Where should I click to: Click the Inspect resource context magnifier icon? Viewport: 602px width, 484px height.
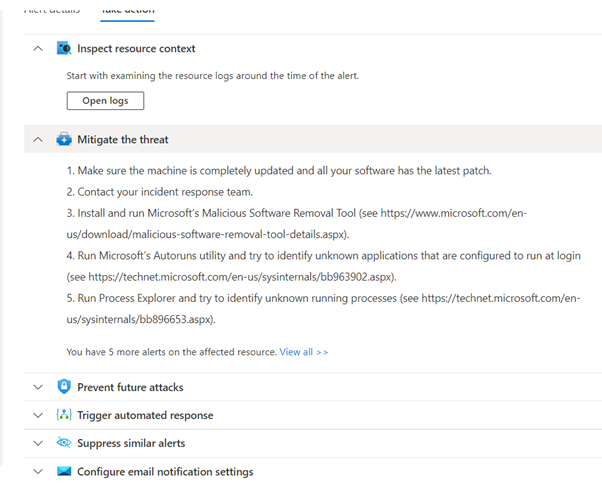(65, 48)
